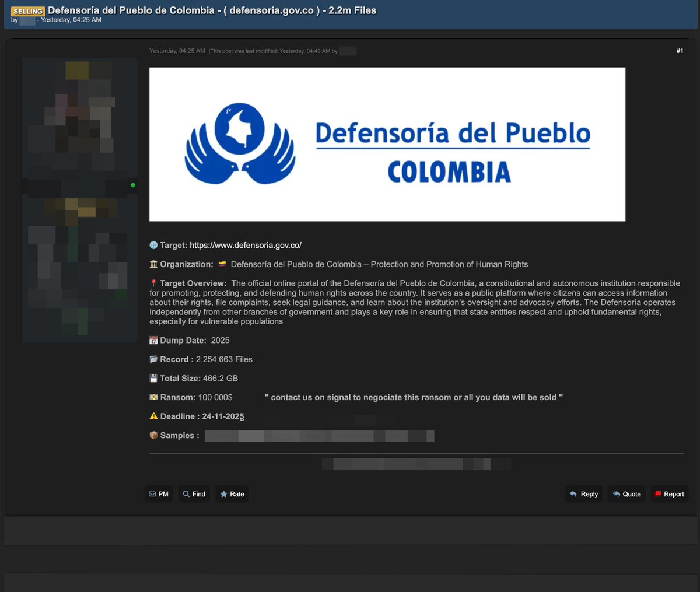Viewport: 700px width, 592px height.
Task: Click the SELLING prefix badge
Action: [28, 11]
